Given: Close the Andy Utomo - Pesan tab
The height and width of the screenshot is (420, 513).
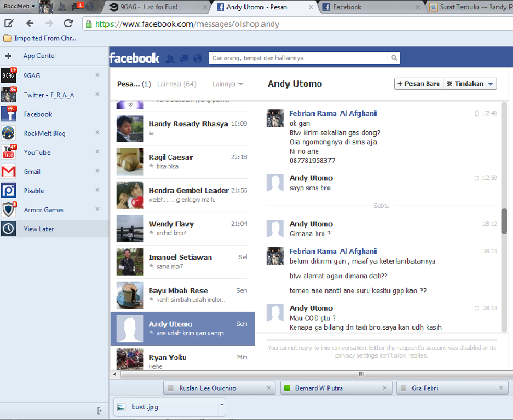Looking at the screenshot, I should [311, 7].
